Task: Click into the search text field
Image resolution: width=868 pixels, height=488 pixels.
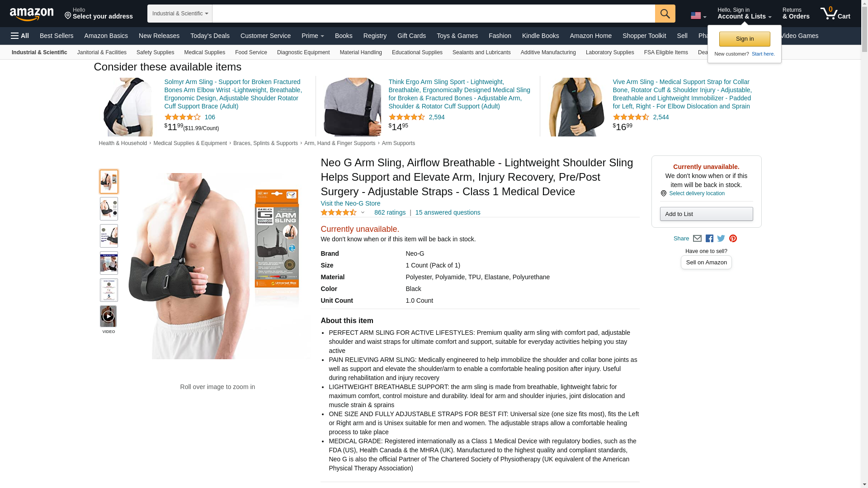Action: pos(434,14)
